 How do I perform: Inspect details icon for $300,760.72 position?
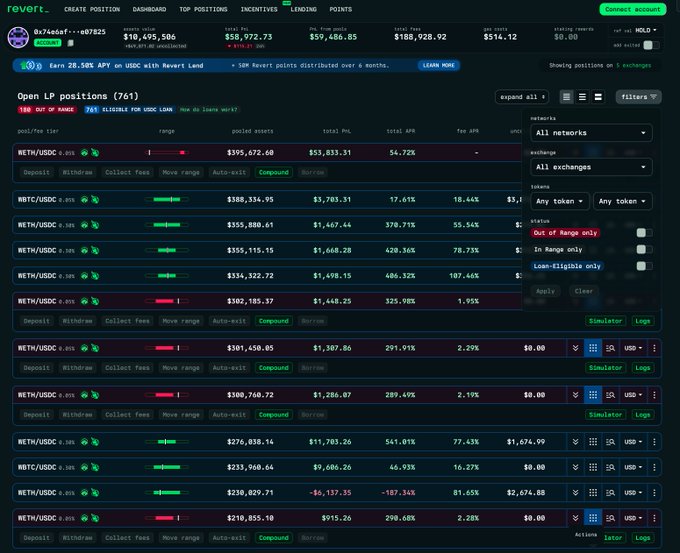[x=610, y=395]
